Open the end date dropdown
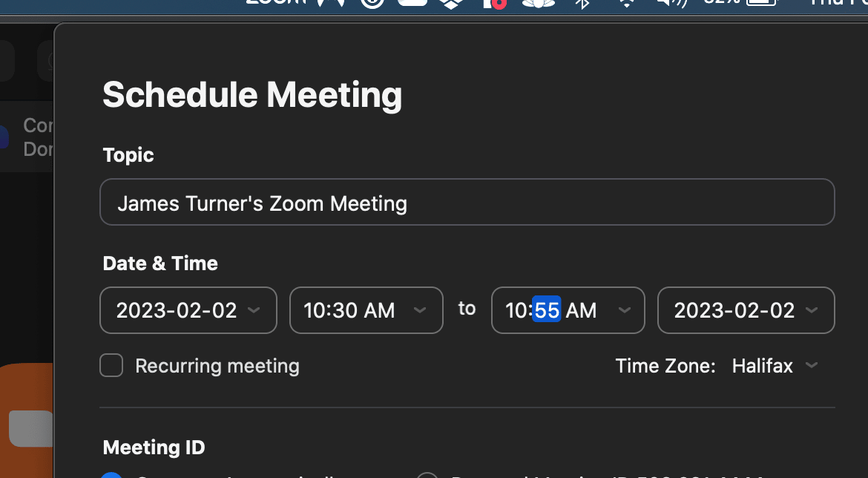This screenshot has width=868, height=478. click(746, 310)
